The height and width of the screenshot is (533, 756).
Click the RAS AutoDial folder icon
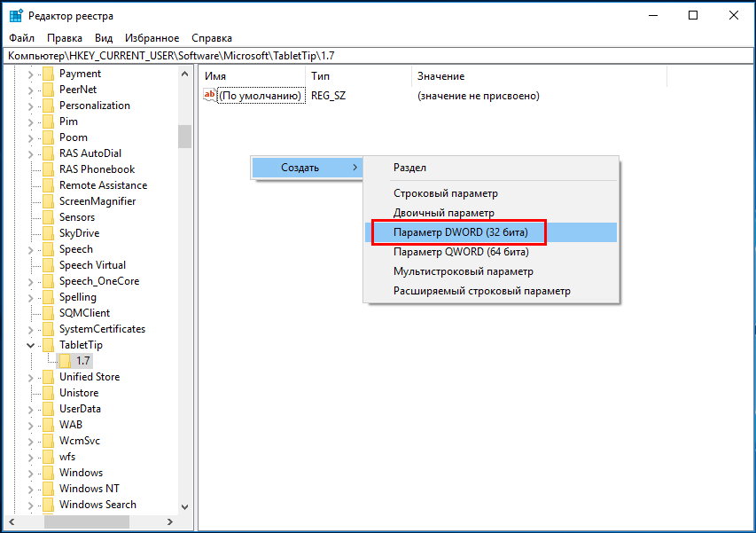48,153
